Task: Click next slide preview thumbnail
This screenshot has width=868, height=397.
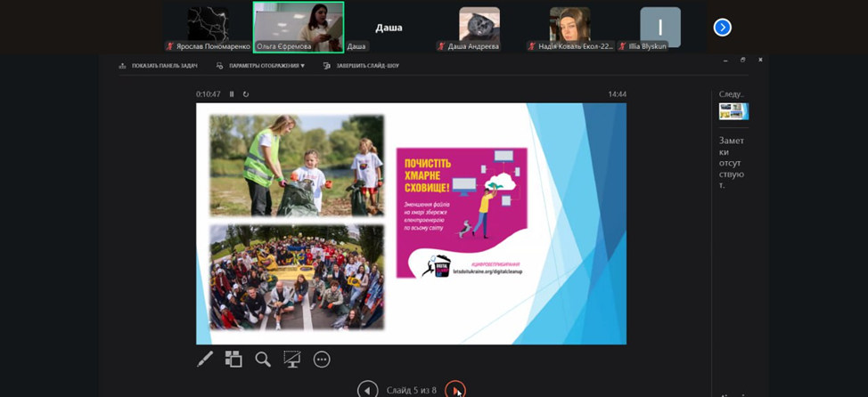Action: 733,111
